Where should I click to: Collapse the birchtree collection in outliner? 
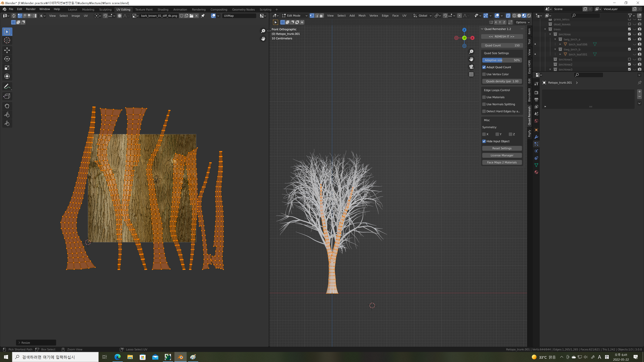tap(550, 34)
